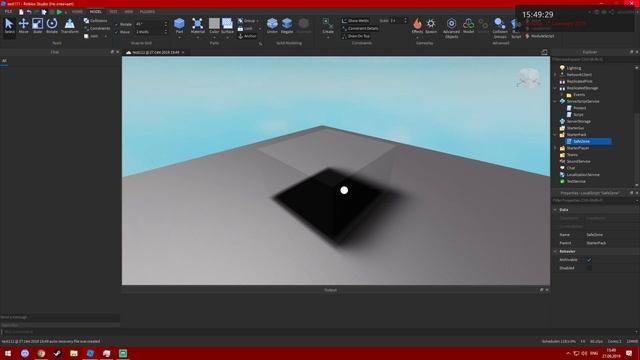Choose the Rotate tool

[x=52, y=26]
